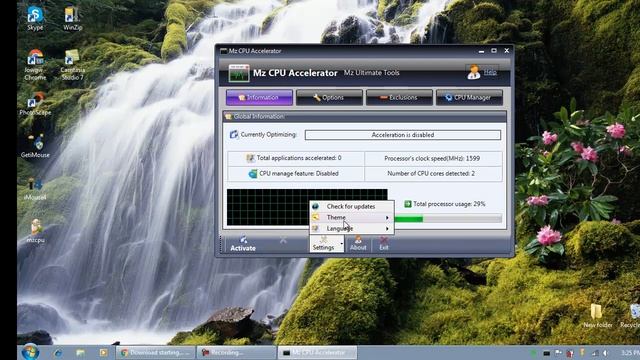Expand the Language submenu
640x360 pixels.
[x=351, y=229]
